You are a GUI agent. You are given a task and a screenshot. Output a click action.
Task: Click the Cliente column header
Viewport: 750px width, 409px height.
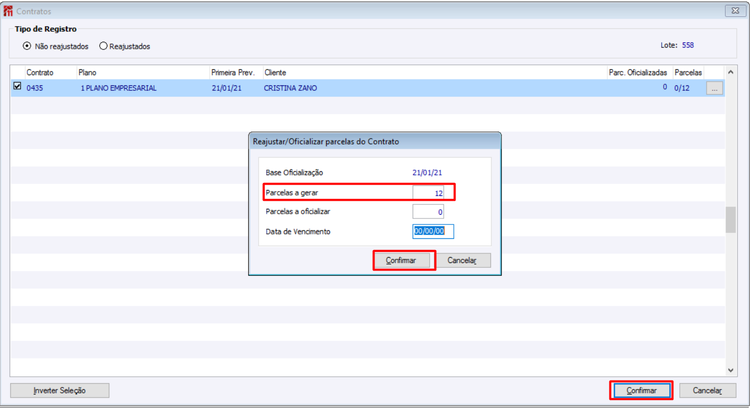[x=275, y=73]
